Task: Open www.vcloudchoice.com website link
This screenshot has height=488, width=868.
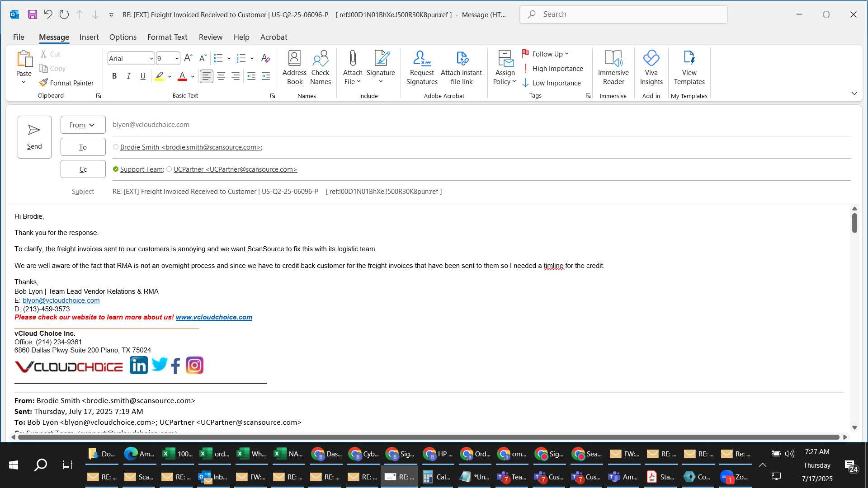Action: click(x=214, y=317)
